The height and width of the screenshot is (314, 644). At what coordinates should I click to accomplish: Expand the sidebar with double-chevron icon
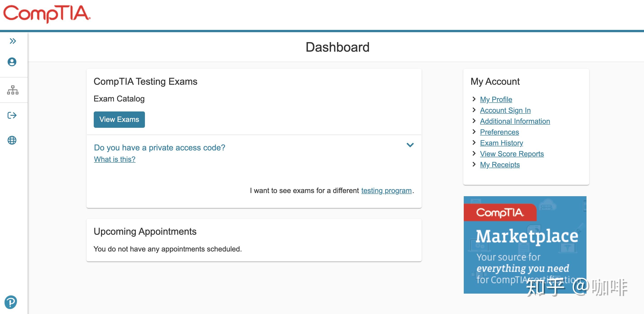(x=13, y=41)
